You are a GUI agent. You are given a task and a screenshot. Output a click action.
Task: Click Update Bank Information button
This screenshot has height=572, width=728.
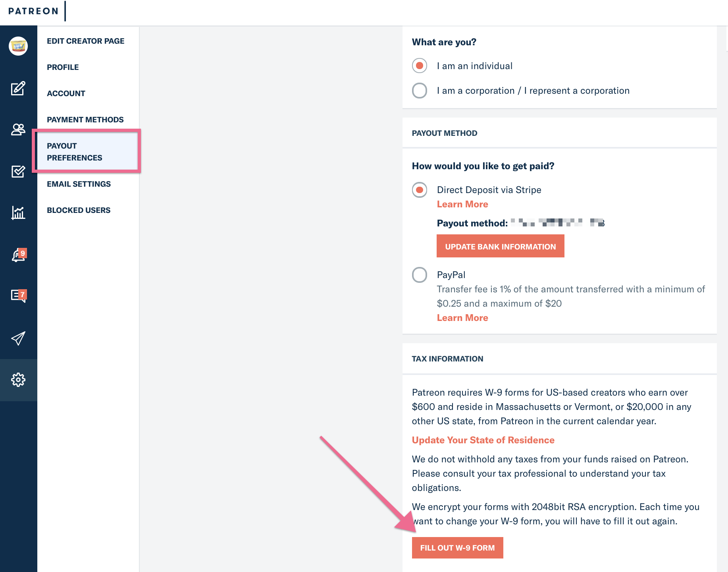[x=501, y=246]
